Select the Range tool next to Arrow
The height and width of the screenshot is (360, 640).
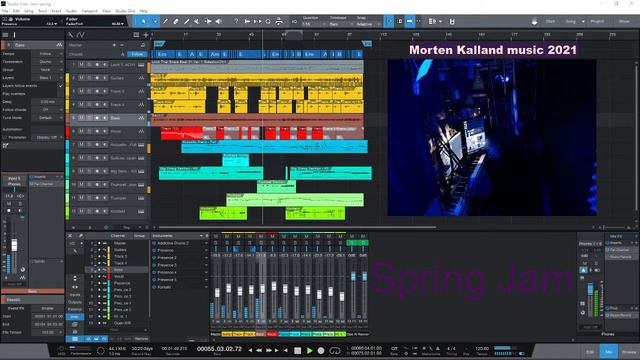click(155, 21)
